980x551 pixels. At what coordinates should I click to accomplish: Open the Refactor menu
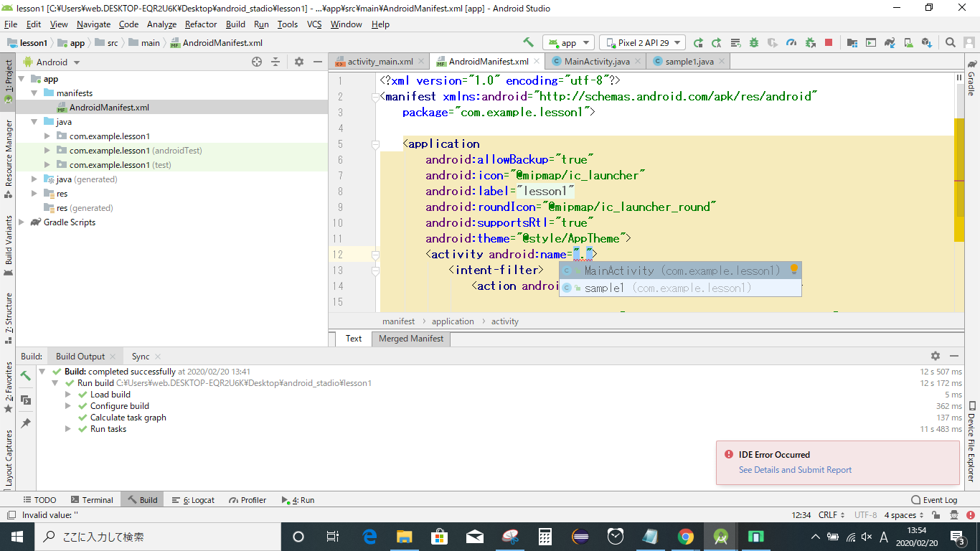tap(201, 24)
